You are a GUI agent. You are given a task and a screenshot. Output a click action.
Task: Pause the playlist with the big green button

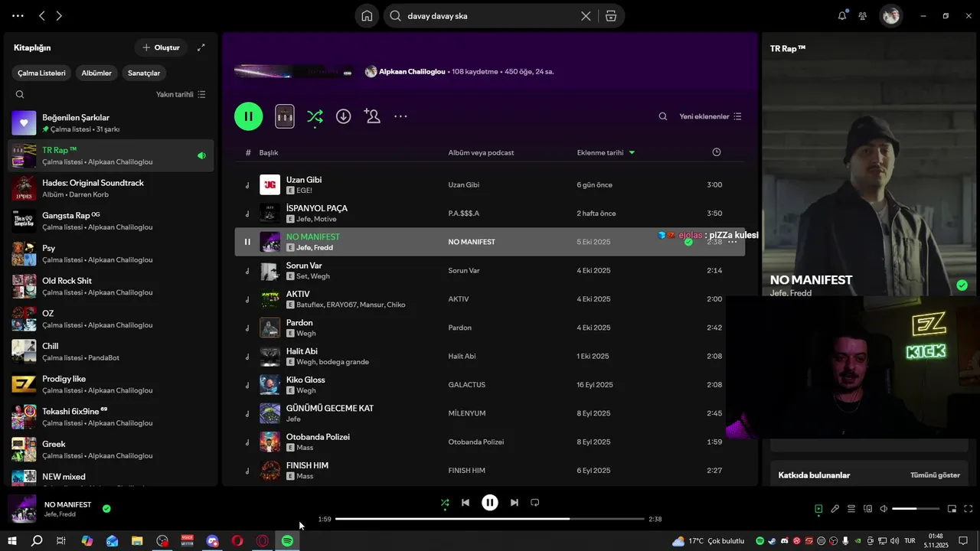(248, 116)
